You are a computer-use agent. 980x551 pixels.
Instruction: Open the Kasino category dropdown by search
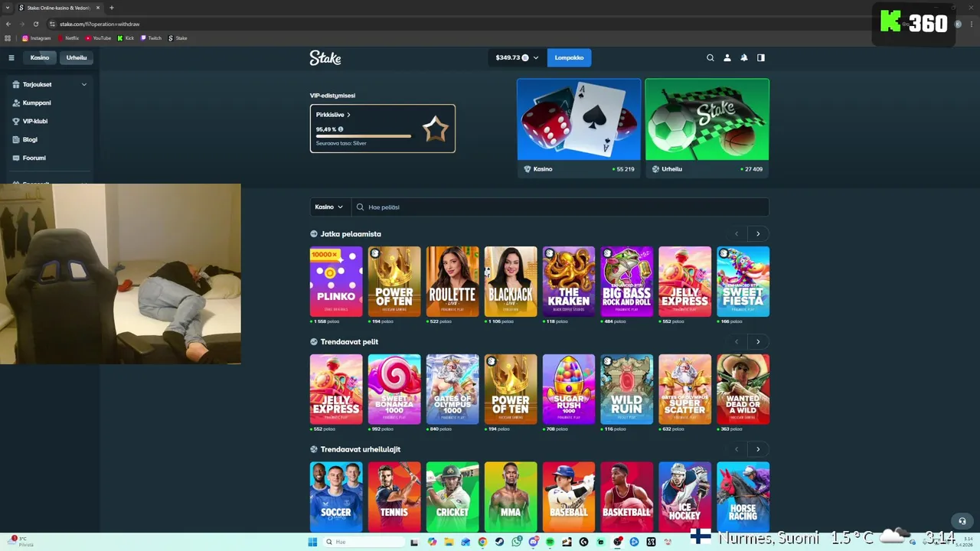329,207
